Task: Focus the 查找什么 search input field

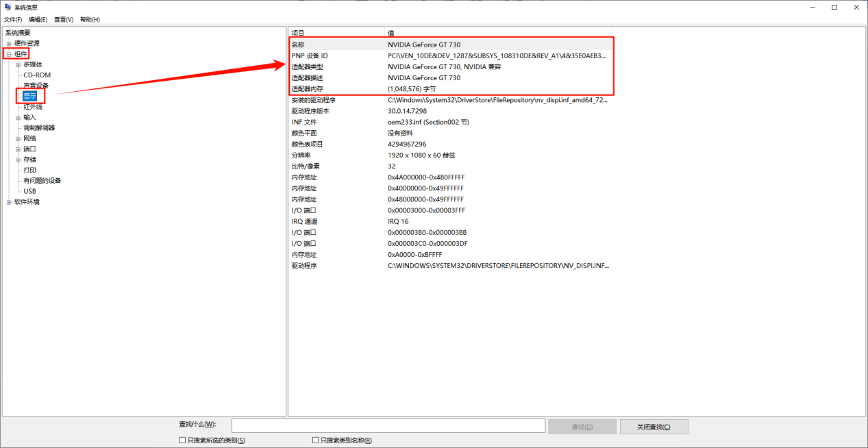Action: pyautogui.click(x=388, y=426)
